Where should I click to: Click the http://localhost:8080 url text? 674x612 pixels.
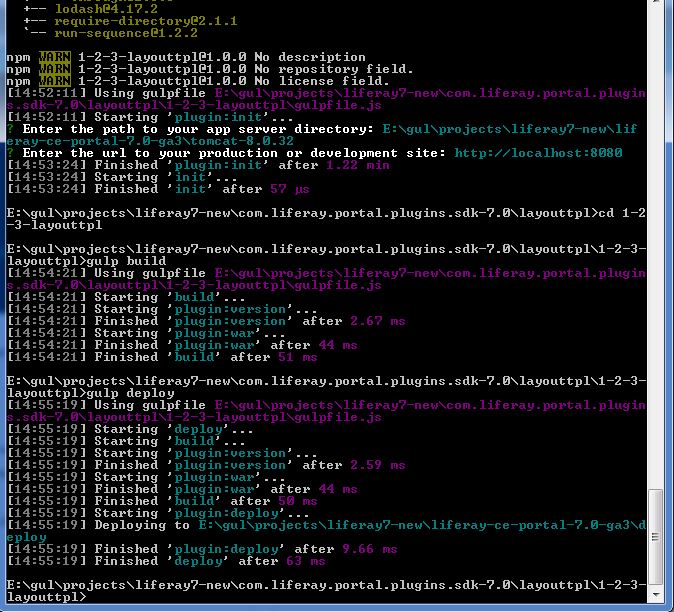[538, 153]
